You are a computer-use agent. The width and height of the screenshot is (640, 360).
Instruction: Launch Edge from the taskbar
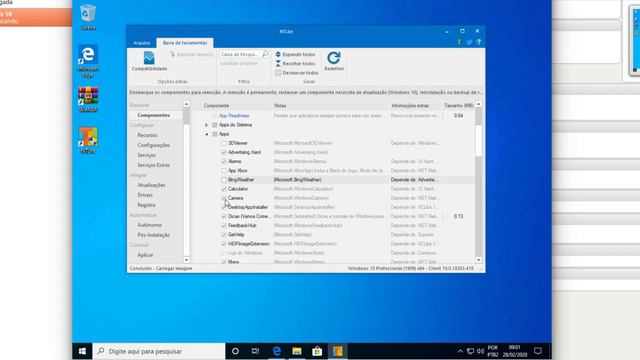tap(276, 351)
